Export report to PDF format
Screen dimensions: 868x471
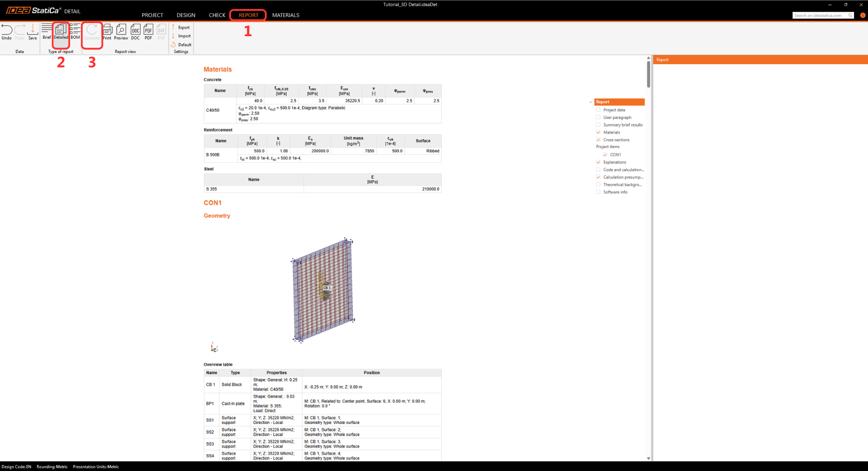click(148, 32)
